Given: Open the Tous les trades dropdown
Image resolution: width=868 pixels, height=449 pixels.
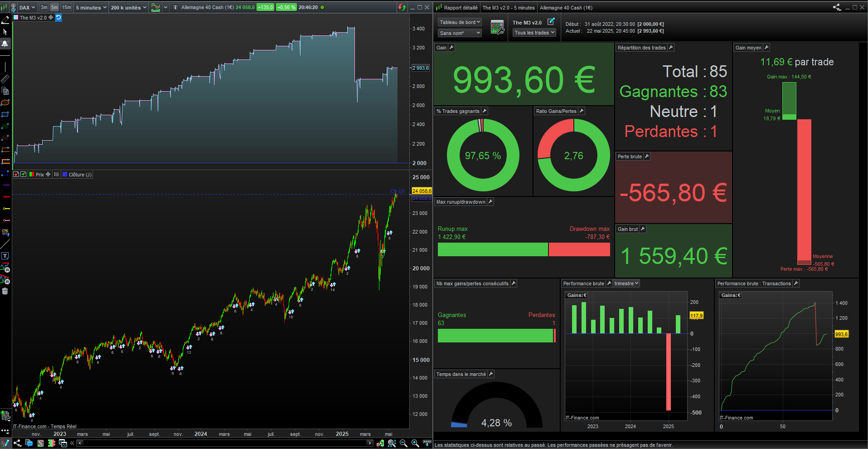Looking at the screenshot, I should pyautogui.click(x=534, y=33).
